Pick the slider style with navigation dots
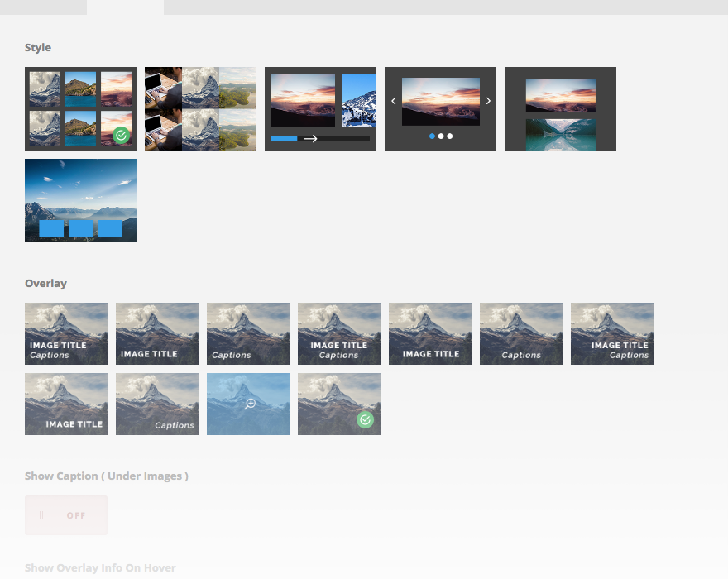 click(x=440, y=108)
